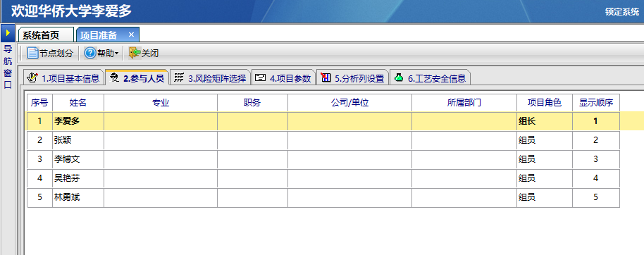Click the 组长 role cell

click(545, 121)
